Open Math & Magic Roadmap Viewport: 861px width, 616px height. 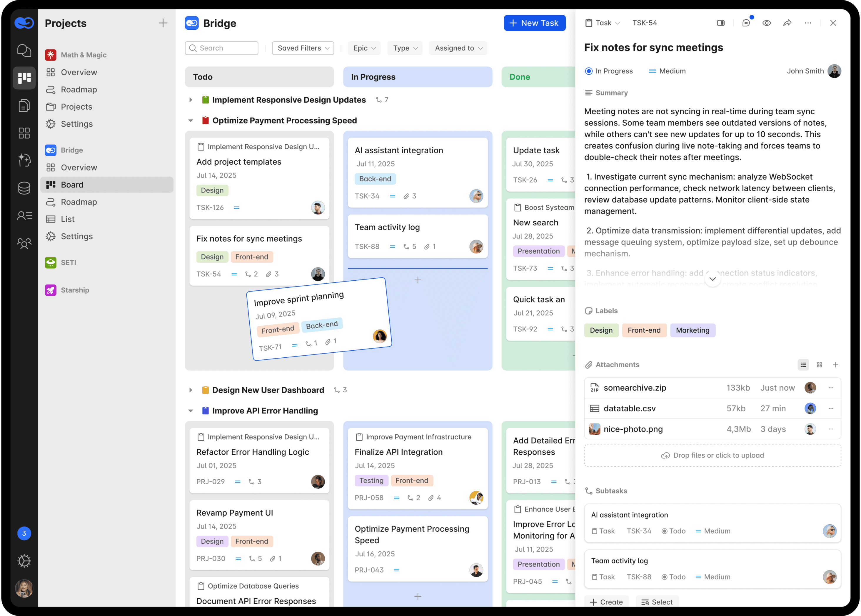79,90
